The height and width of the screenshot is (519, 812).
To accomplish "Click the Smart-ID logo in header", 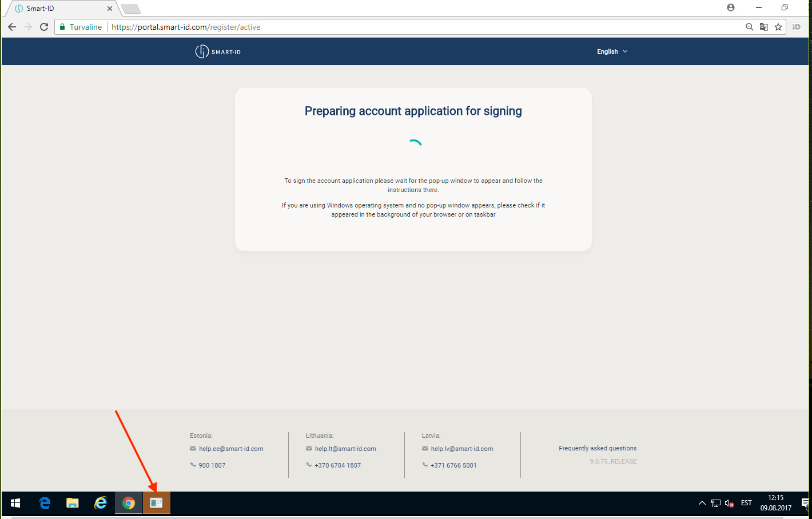I will click(x=218, y=51).
